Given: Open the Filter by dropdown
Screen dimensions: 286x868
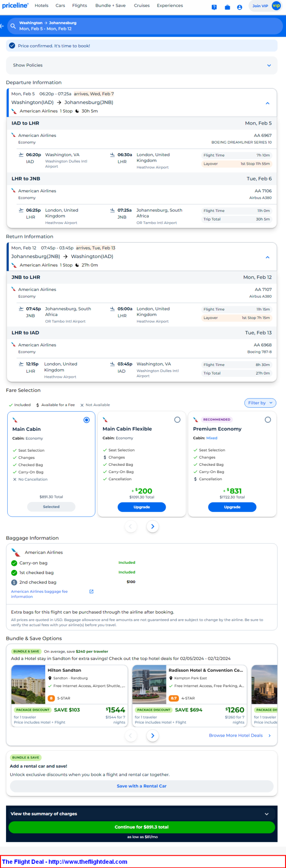Looking at the screenshot, I should (x=260, y=403).
